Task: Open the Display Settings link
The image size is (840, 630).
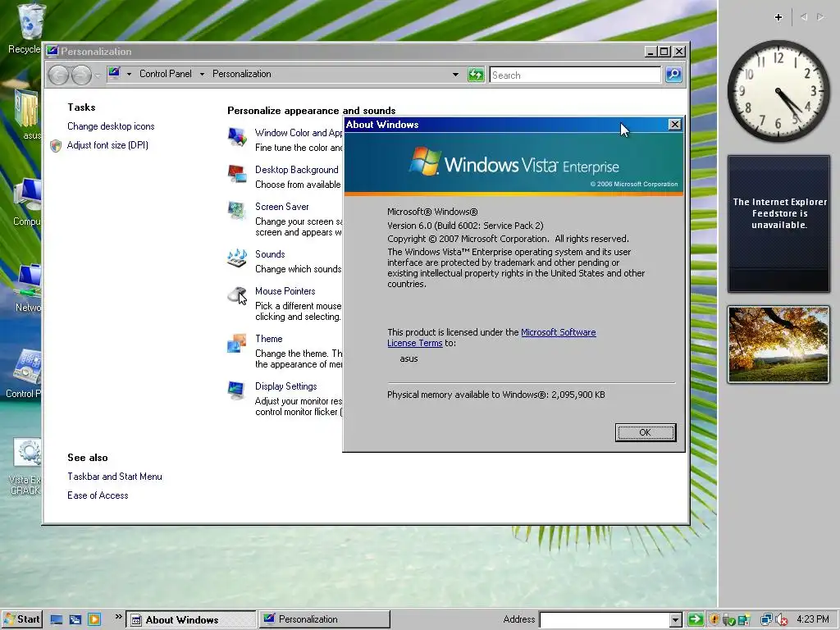Action: tap(286, 387)
